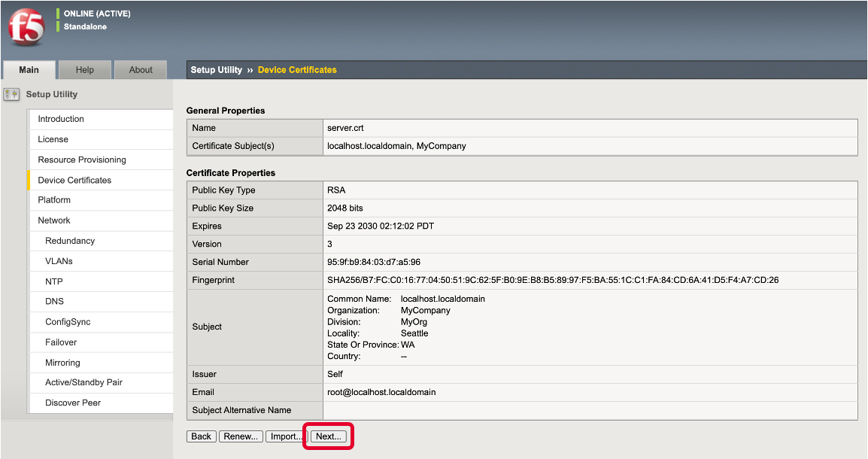Image resolution: width=868 pixels, height=459 pixels.
Task: Click the Certificate Properties heading
Action: (231, 173)
